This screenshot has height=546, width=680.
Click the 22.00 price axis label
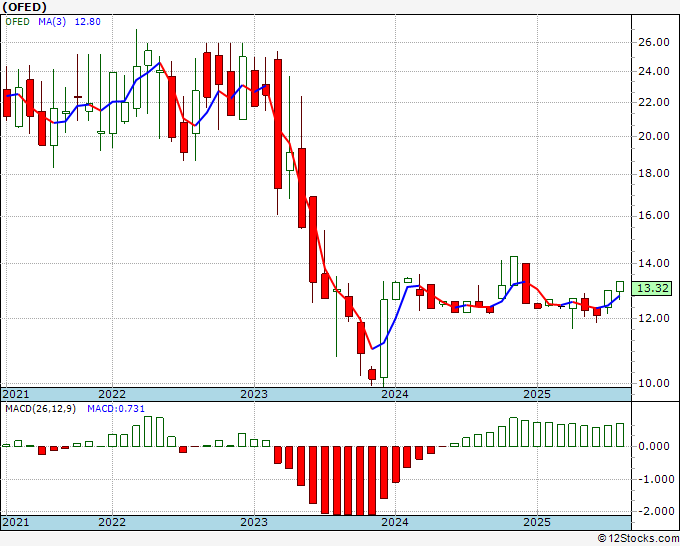coord(654,102)
